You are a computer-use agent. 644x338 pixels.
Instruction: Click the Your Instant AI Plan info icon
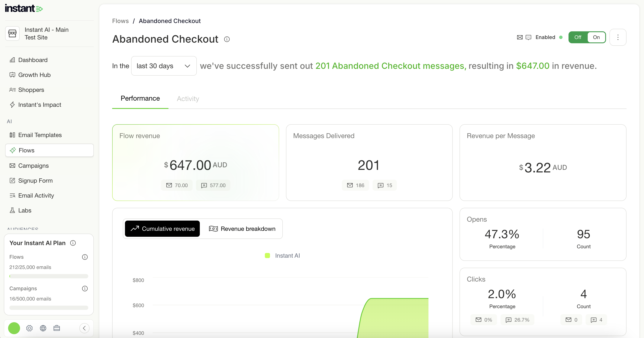point(73,243)
